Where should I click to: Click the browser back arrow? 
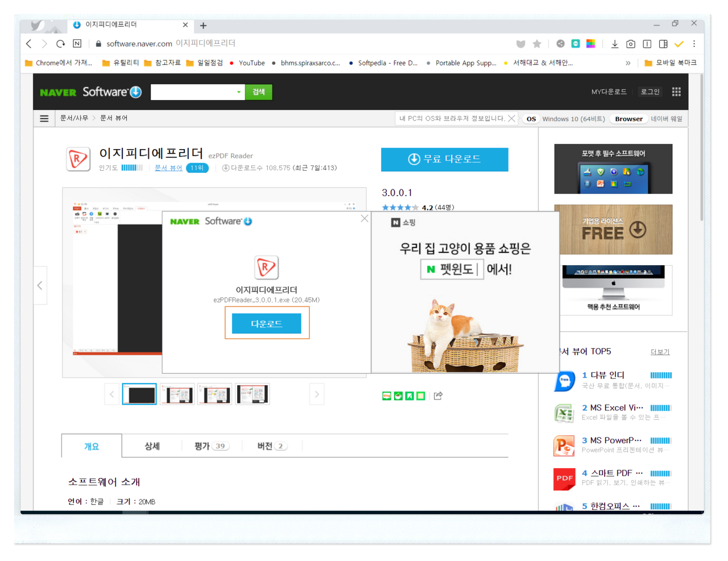(x=29, y=44)
